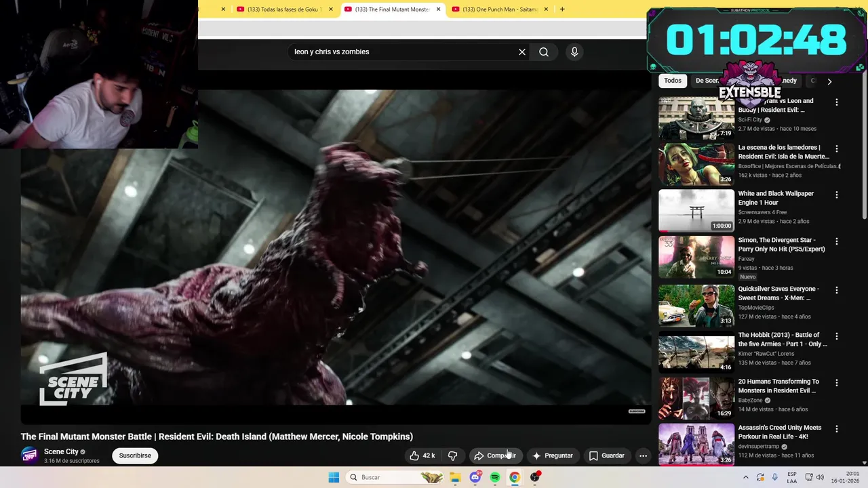Image resolution: width=868 pixels, height=488 pixels.
Task: Open 'Quicksilver Saves Everyone' video title
Action: point(778,293)
